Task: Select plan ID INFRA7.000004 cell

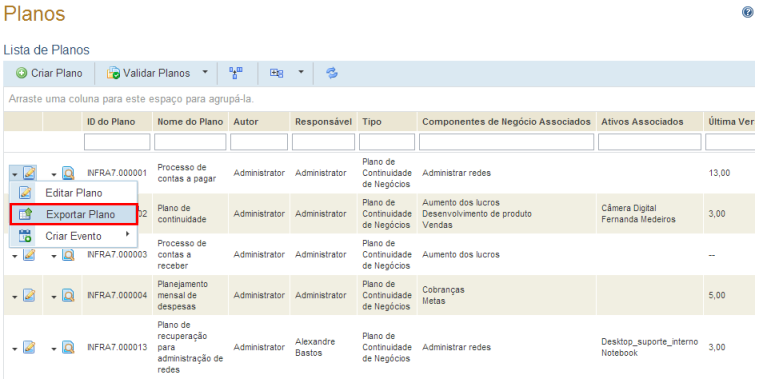Action: pos(117,295)
